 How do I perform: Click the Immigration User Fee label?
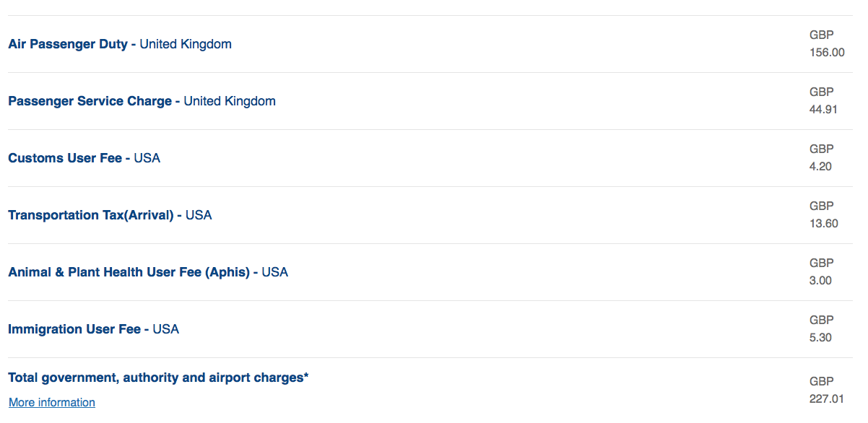coord(74,329)
